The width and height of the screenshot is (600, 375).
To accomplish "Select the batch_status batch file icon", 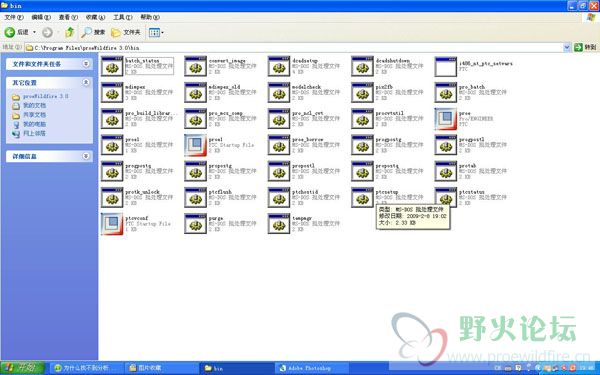I will point(112,66).
